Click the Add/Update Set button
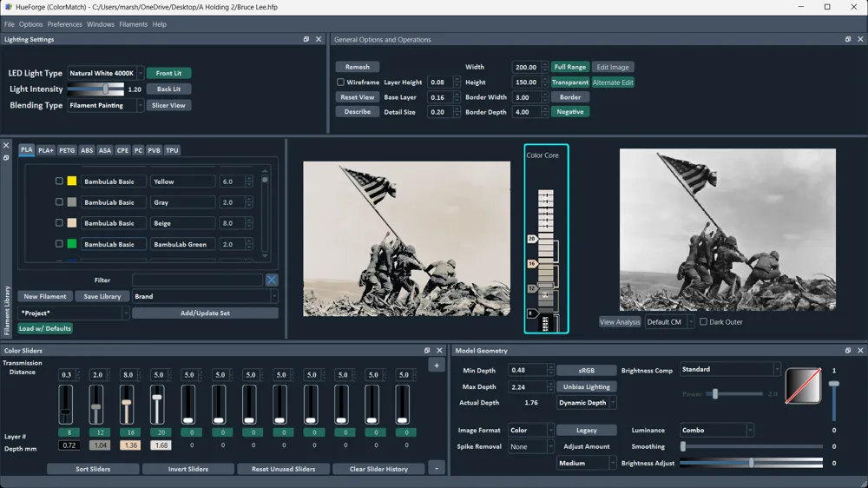This screenshot has height=488, width=868. (205, 313)
